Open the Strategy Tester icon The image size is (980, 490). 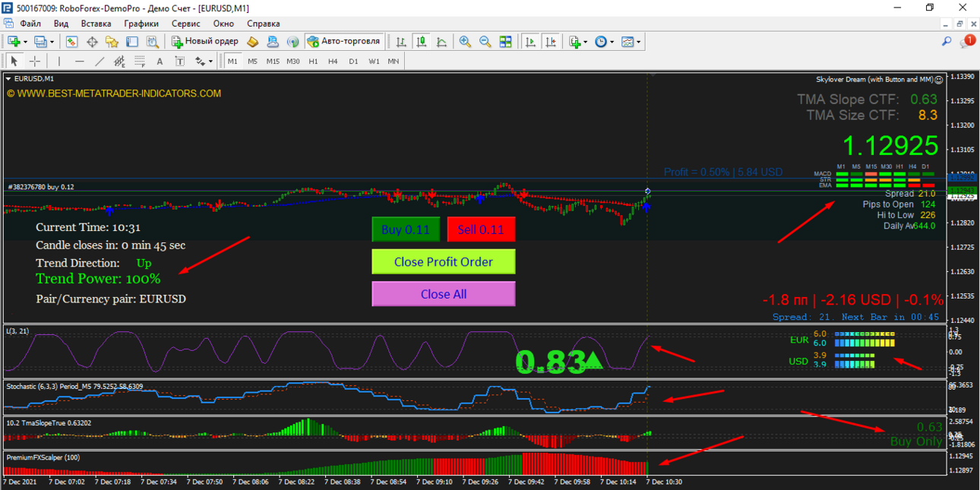tap(152, 42)
